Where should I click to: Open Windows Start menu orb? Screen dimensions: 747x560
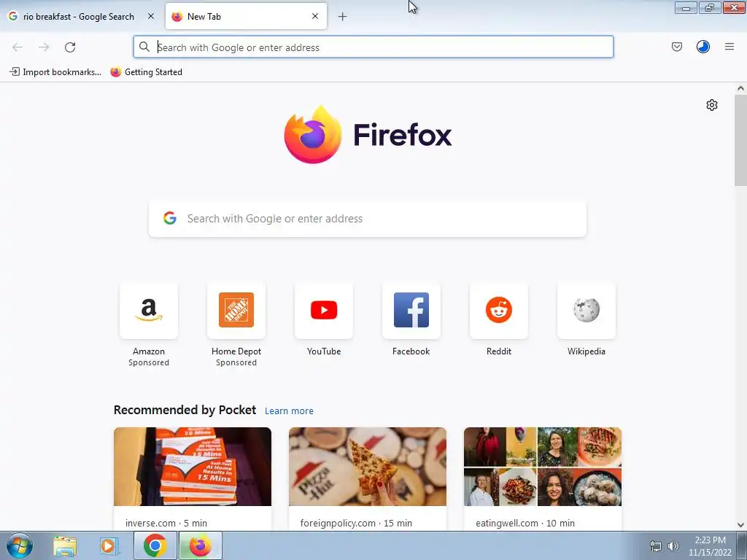[x=19, y=545]
